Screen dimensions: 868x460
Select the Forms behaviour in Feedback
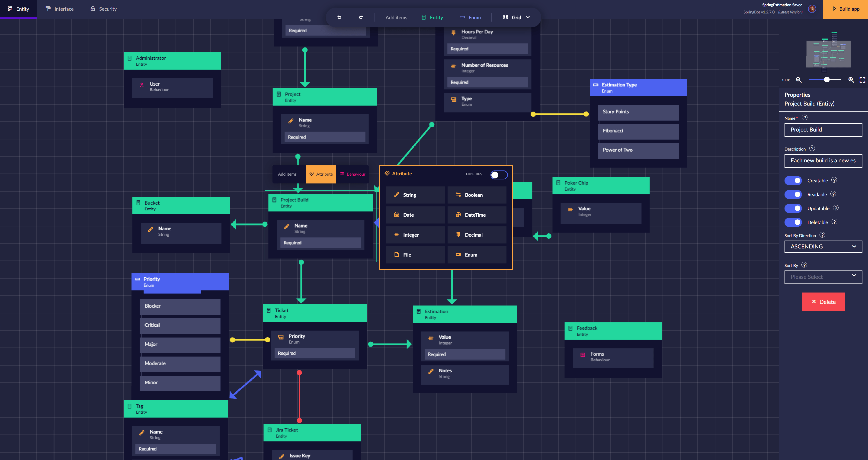click(613, 357)
